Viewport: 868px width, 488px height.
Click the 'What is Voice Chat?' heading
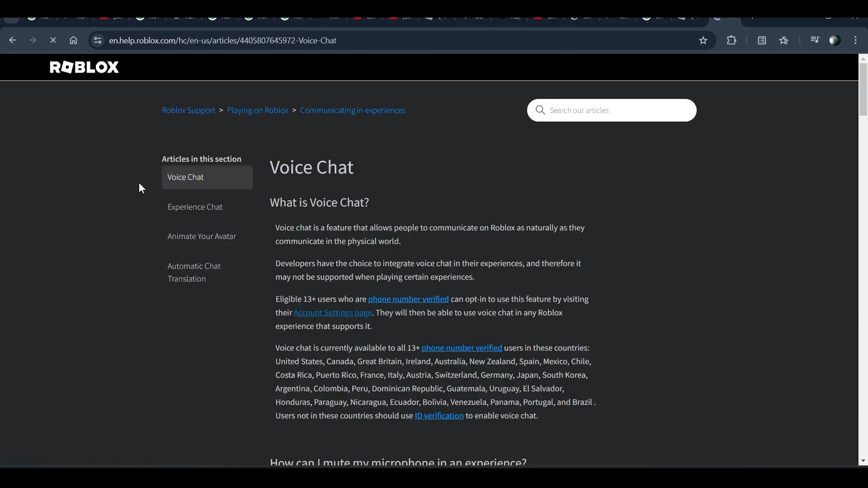pos(319,202)
